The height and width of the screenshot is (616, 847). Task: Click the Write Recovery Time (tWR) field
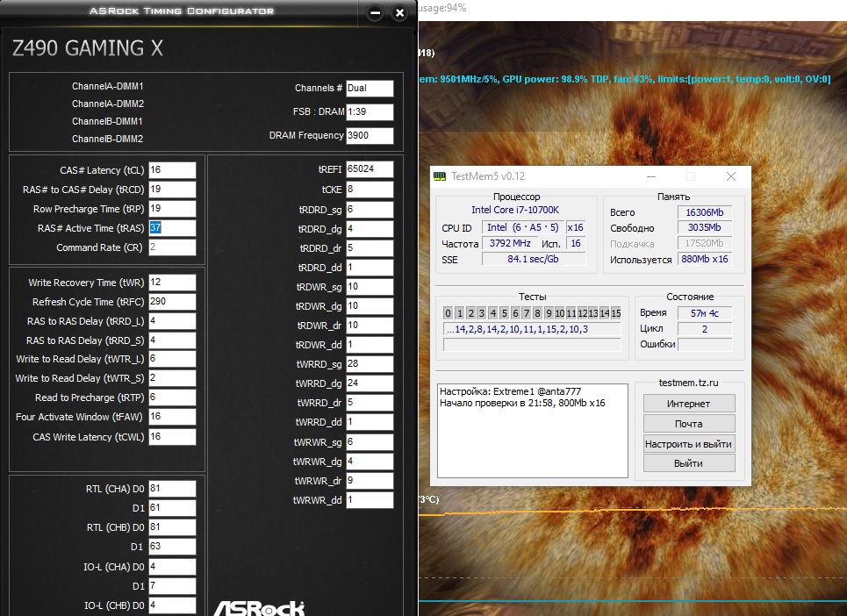(x=172, y=283)
